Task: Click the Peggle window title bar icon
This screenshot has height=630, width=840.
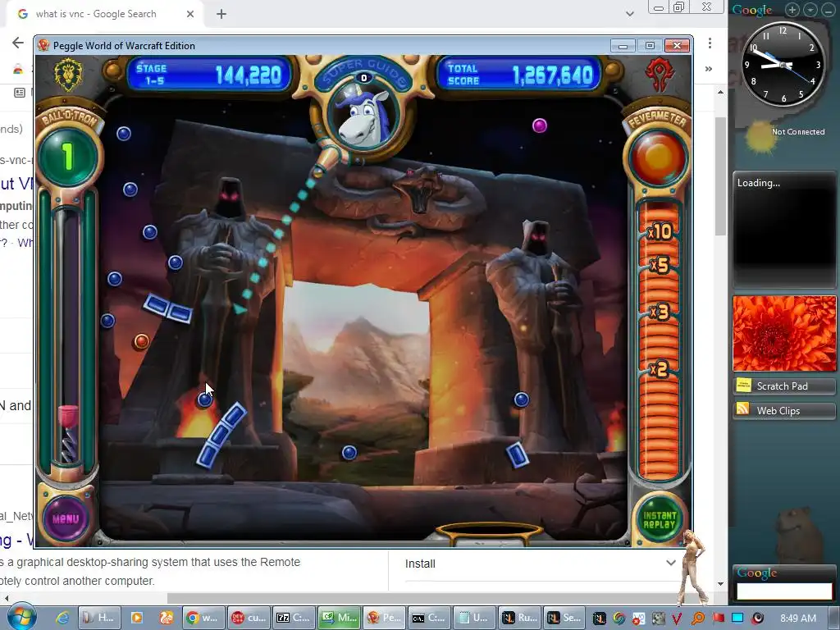Action: (44, 46)
